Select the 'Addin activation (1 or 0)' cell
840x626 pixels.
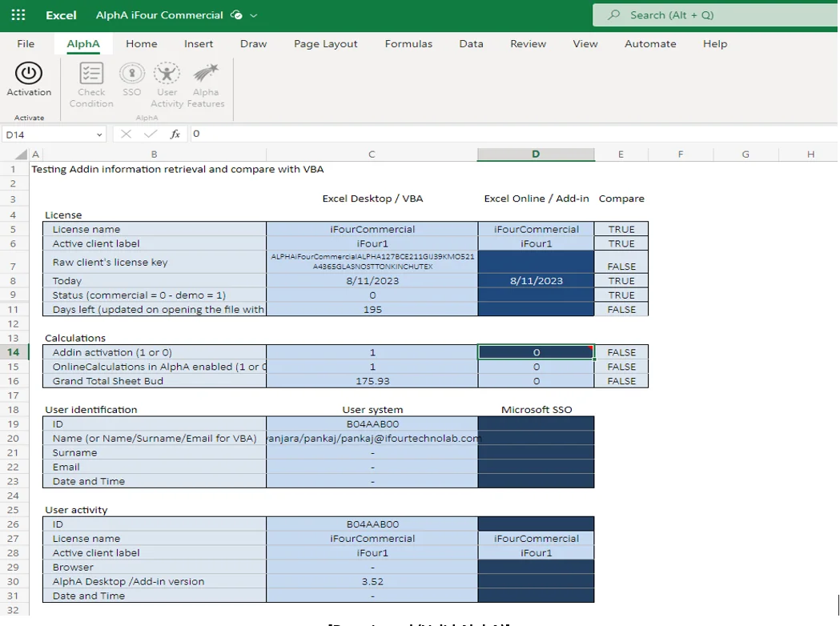[x=155, y=352]
